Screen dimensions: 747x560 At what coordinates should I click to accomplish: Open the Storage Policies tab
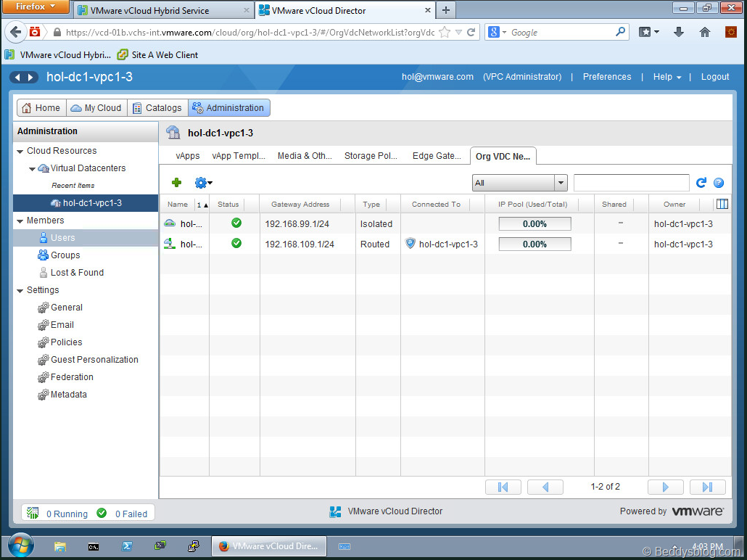[x=371, y=156]
